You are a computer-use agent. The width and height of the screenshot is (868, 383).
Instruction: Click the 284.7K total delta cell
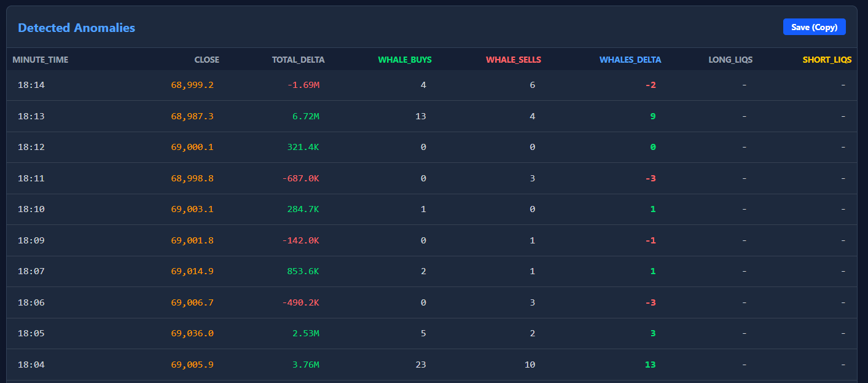click(x=303, y=209)
